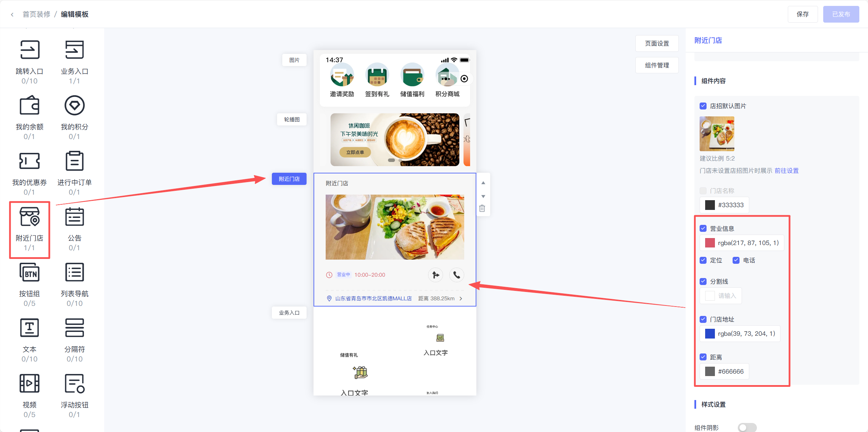Select the 跳转入口 component icon
This screenshot has width=868, height=432.
click(30, 50)
